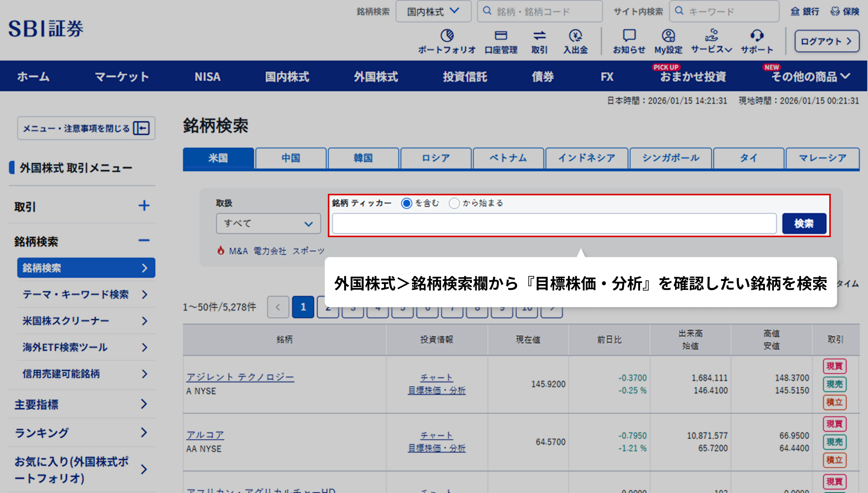
Task: Open the 国内株式 search type dropdown
Action: click(x=433, y=12)
